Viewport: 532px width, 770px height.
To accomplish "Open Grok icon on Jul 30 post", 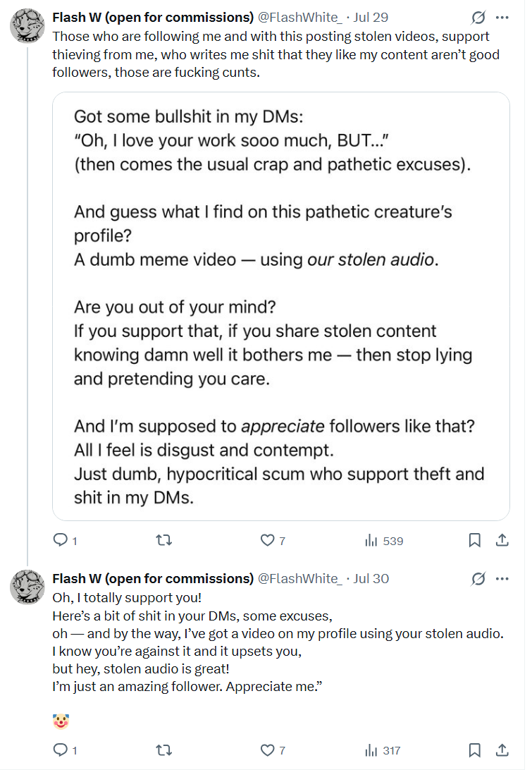I will pos(478,579).
